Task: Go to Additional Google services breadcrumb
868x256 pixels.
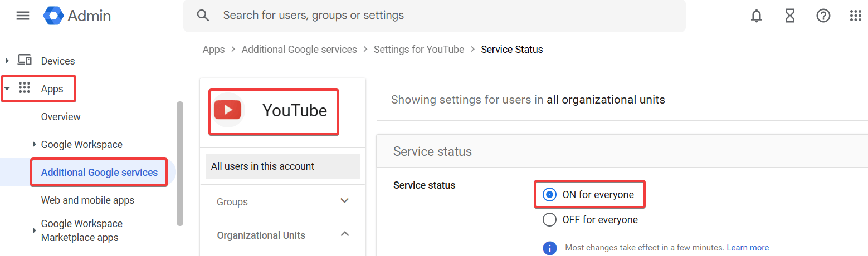Action: [x=299, y=50]
